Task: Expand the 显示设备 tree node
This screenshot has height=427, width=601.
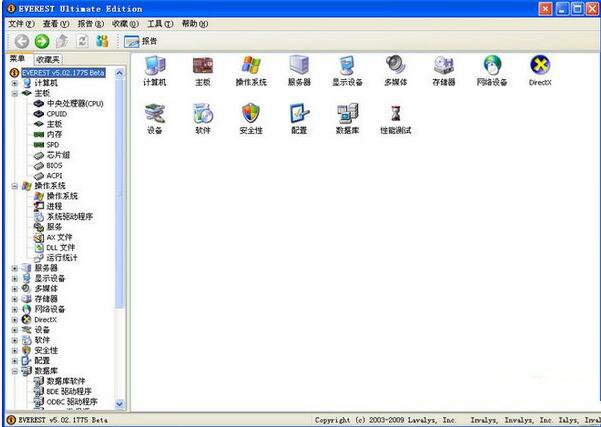Action: 15,279
